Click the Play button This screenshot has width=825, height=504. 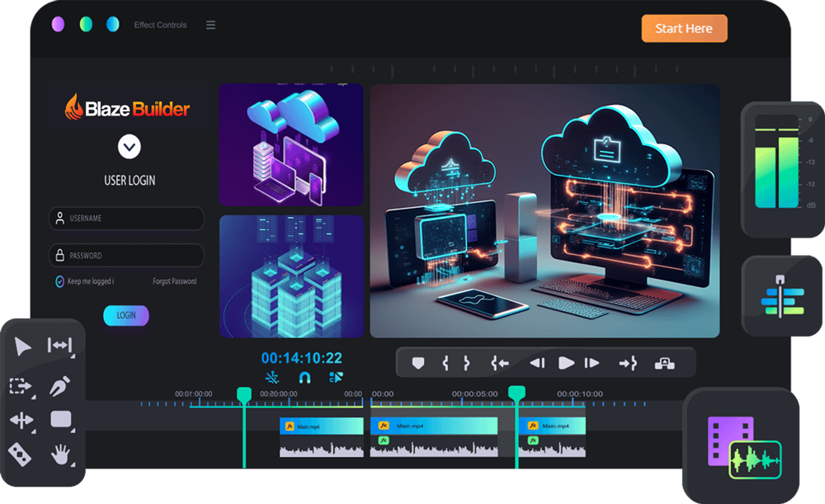(x=566, y=363)
